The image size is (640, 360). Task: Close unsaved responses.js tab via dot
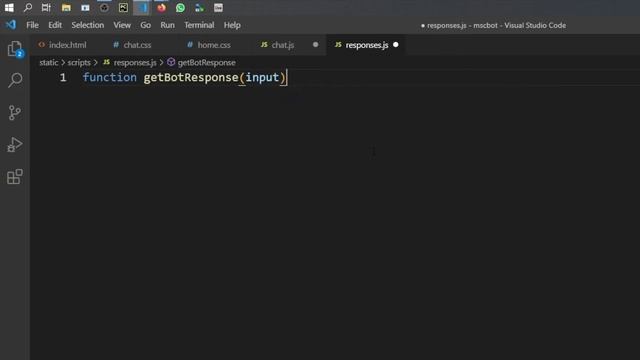396,44
